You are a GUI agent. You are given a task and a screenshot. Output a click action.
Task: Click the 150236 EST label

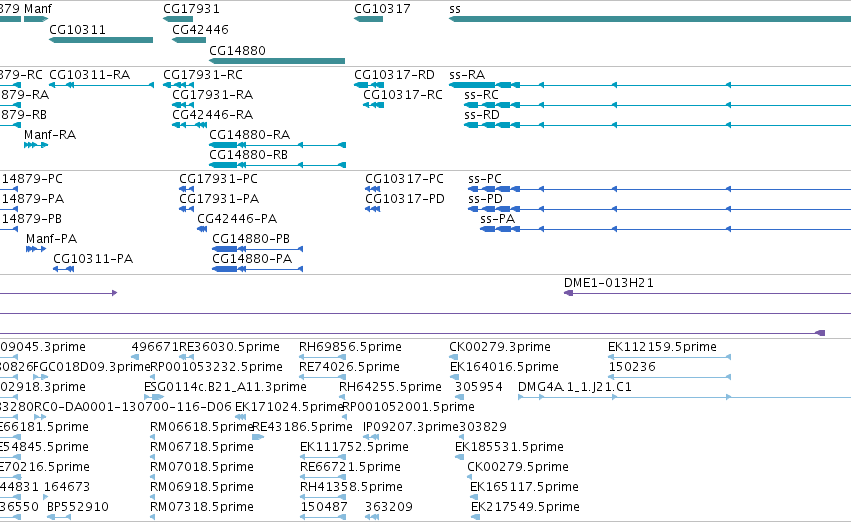632,367
